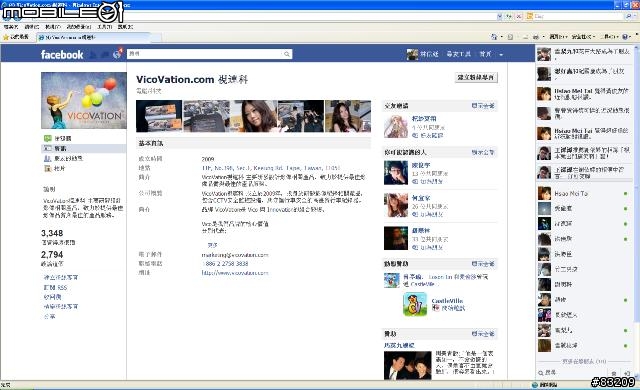
Task: Open the Favorites menu in Internet Explorer
Action: click(79, 27)
